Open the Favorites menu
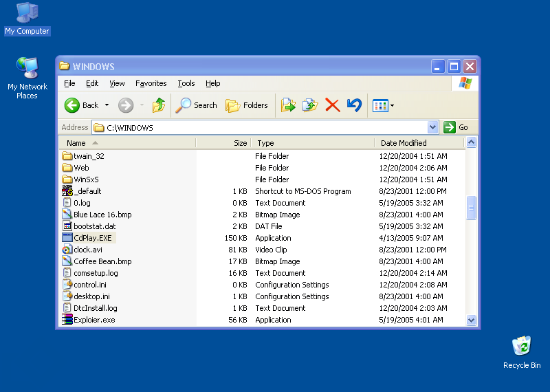 click(x=151, y=83)
